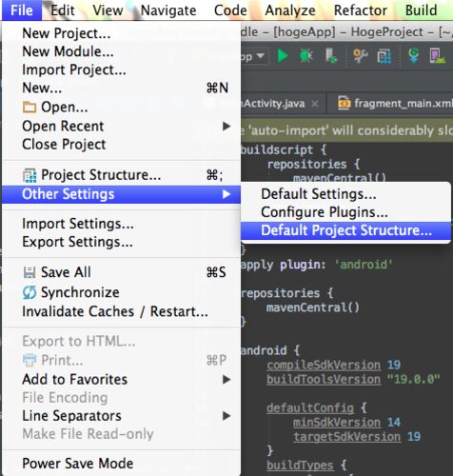Image resolution: width=453 pixels, height=476 pixels.
Task: Click the Project Structure toolbar icon
Action: [384, 56]
